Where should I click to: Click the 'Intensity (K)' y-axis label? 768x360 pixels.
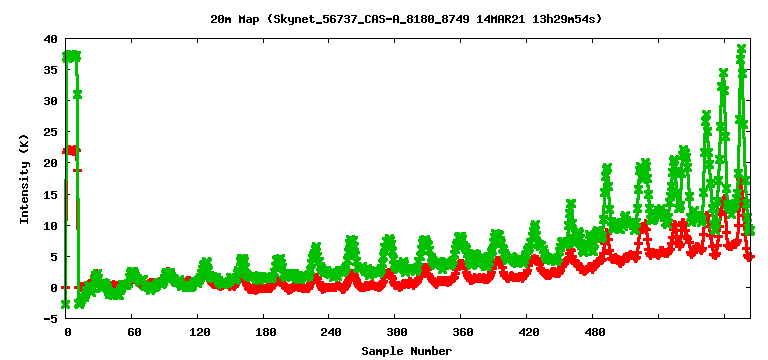click(x=24, y=179)
